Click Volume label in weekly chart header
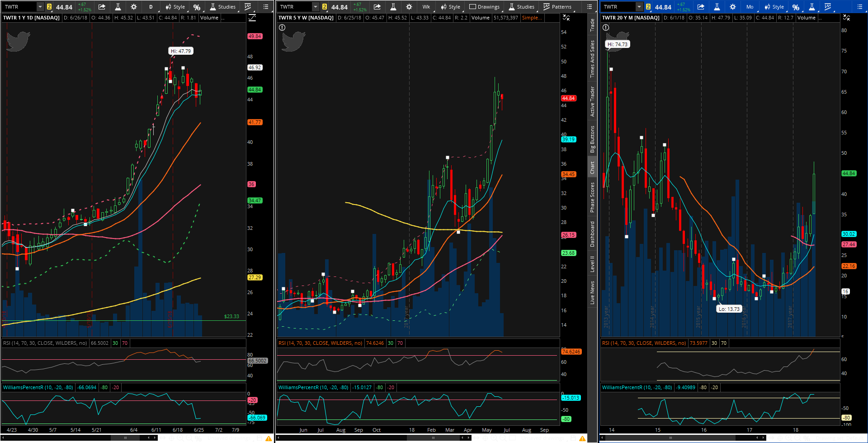Screen dimensions: 868x443 481,18
